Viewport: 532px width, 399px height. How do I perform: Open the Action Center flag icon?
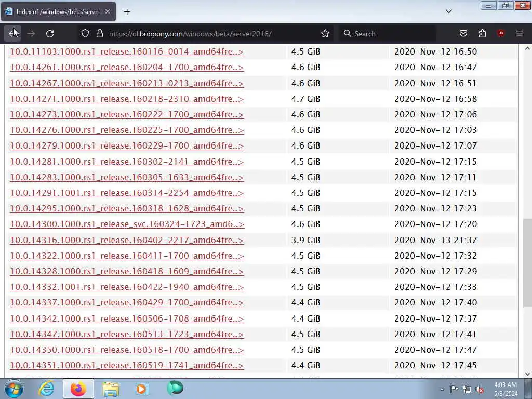(x=454, y=389)
